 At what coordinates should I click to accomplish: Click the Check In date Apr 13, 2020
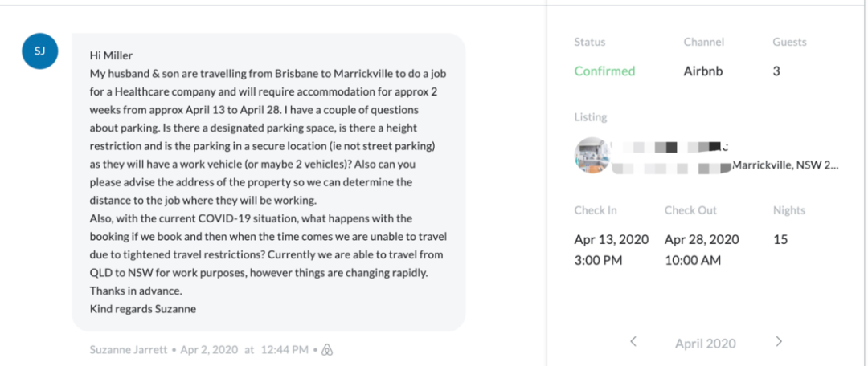[x=612, y=239]
